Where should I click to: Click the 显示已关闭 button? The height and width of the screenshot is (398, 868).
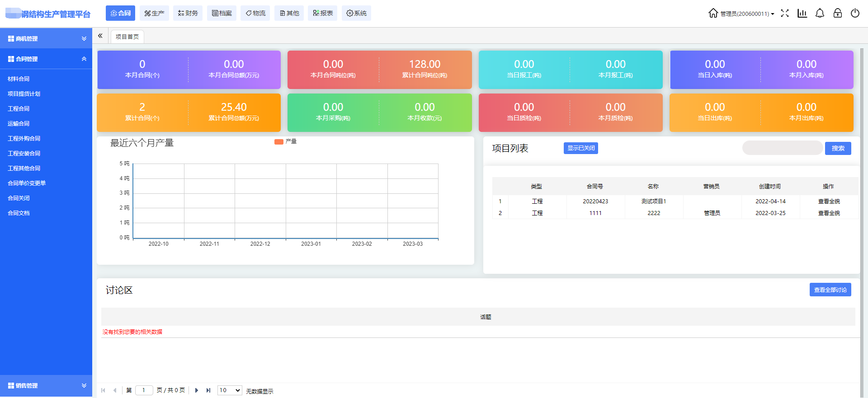pos(581,148)
